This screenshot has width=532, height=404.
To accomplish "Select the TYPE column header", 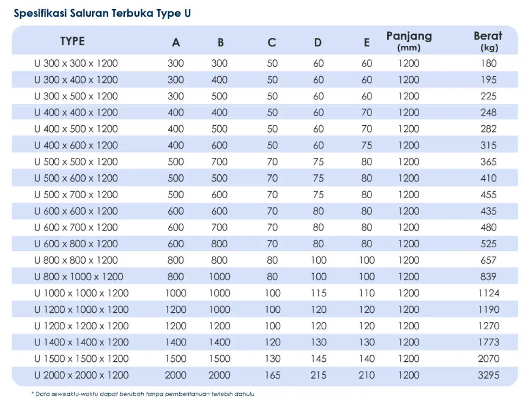I will click(72, 41).
